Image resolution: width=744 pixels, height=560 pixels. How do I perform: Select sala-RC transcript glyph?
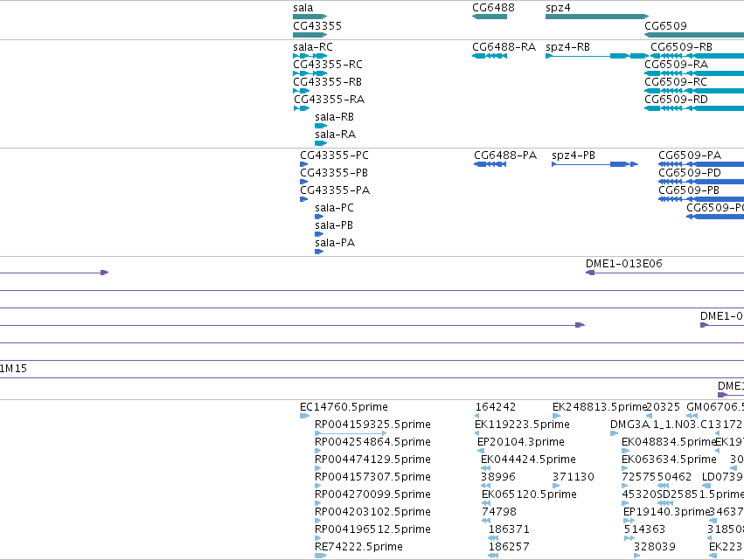point(310,56)
